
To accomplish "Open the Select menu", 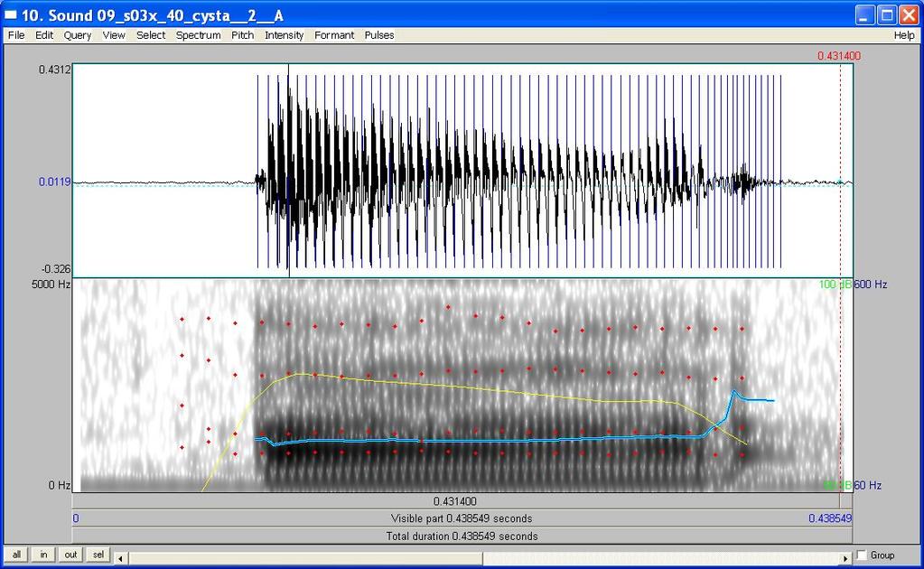I will (151, 35).
